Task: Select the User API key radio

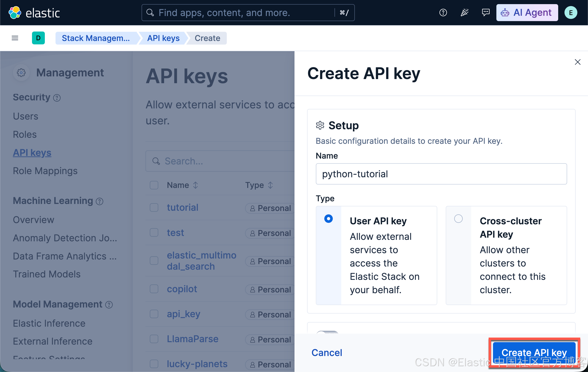Action: tap(328, 218)
